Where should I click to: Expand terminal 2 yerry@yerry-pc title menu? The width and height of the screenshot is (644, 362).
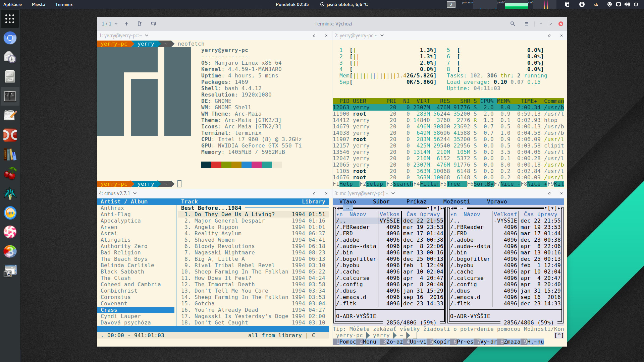pyautogui.click(x=359, y=36)
